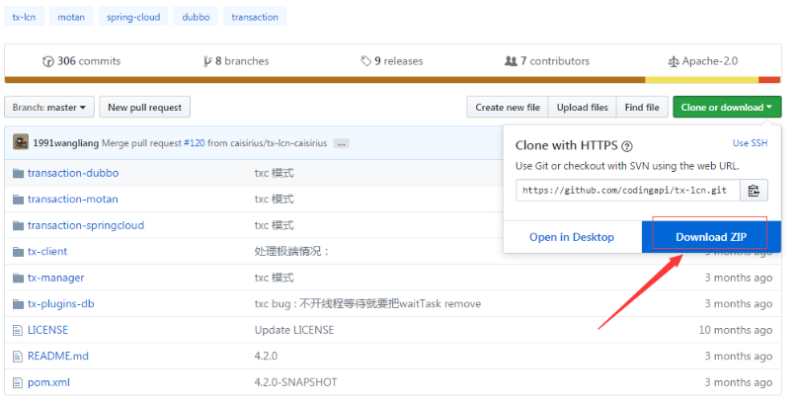786x411 pixels.
Task: Click file icon beside LICENSE
Action: point(18,330)
